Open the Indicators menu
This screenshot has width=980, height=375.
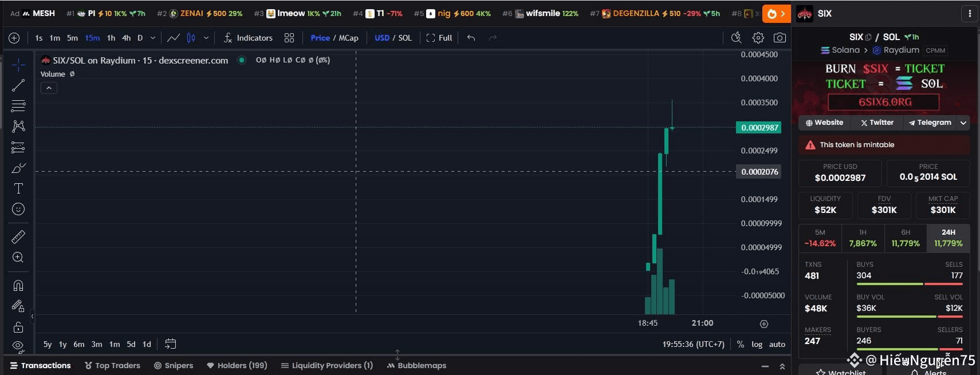[x=248, y=38]
